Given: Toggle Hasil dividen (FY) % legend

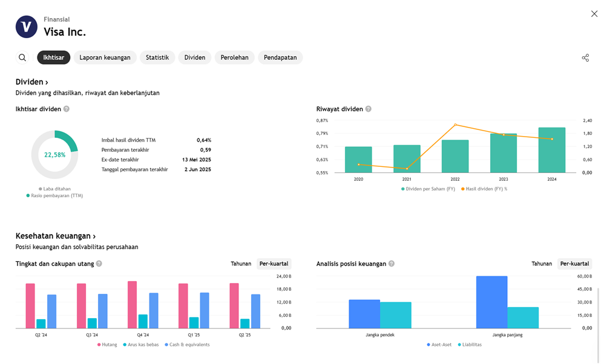Looking at the screenshot, I should click(484, 189).
